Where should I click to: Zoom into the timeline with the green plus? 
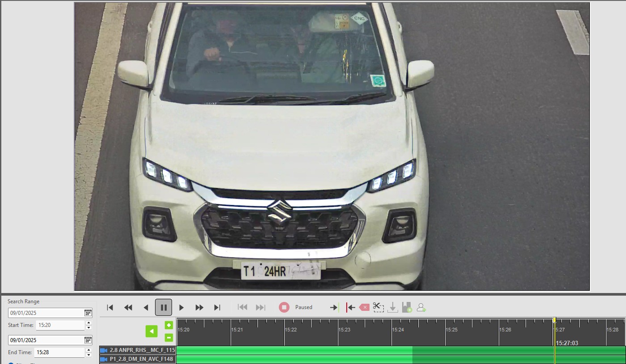(169, 326)
